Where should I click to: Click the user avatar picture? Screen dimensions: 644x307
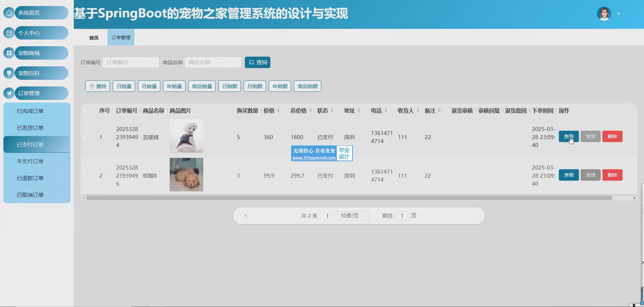[x=604, y=14]
